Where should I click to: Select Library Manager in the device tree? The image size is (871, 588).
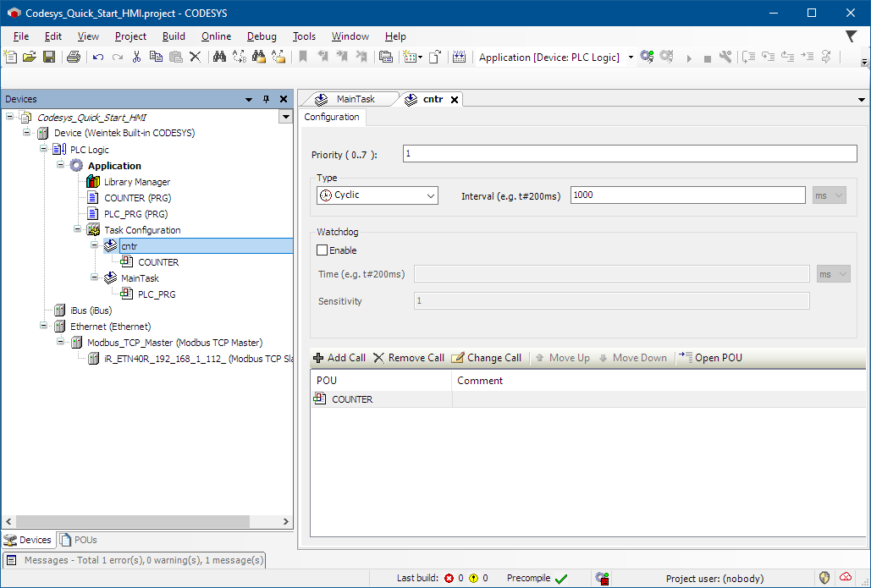click(x=136, y=182)
